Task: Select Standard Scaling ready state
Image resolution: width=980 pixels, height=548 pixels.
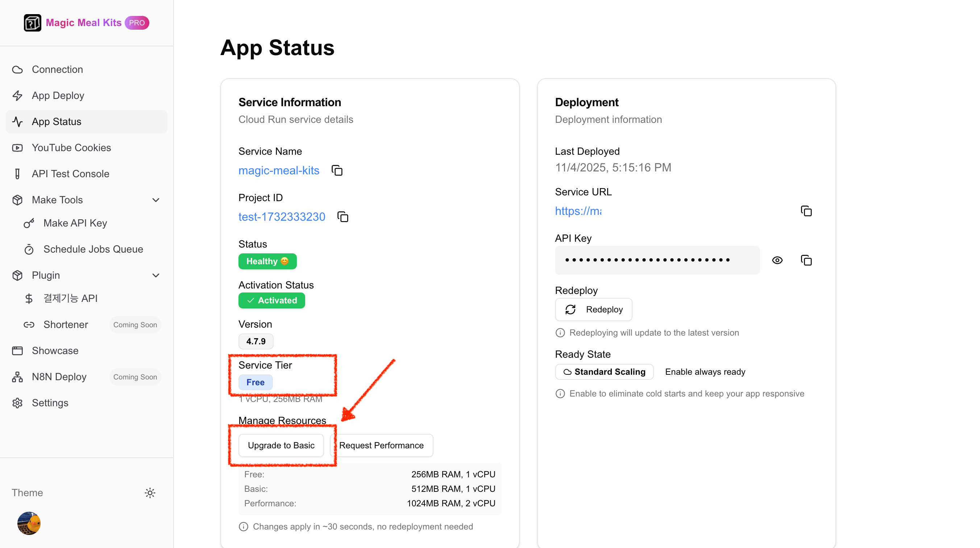Action: tap(605, 372)
